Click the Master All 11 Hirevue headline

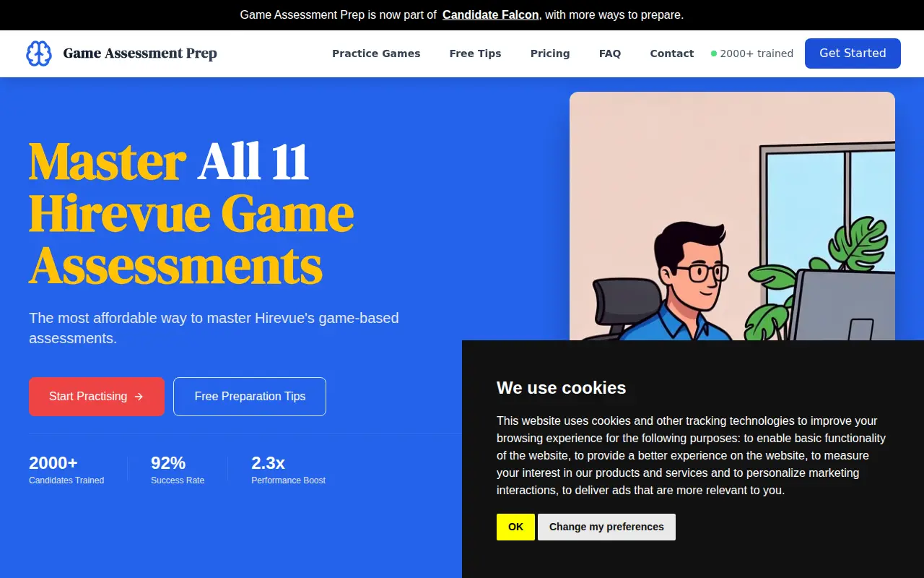[x=191, y=214]
